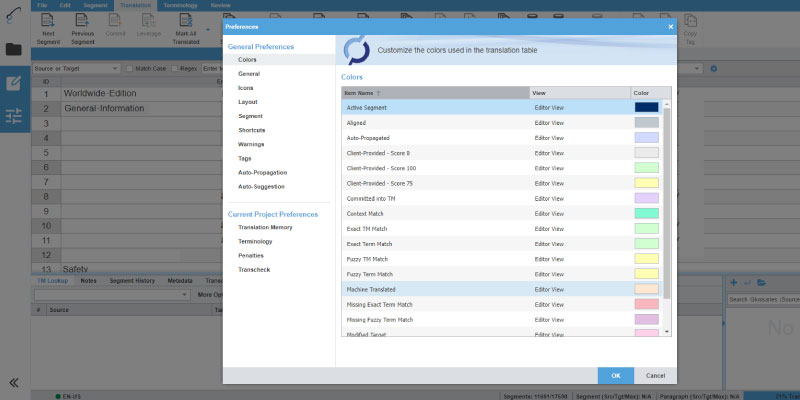Image resolution: width=800 pixels, height=400 pixels.
Task: Click the Mark All Translated icon
Action: 186,20
